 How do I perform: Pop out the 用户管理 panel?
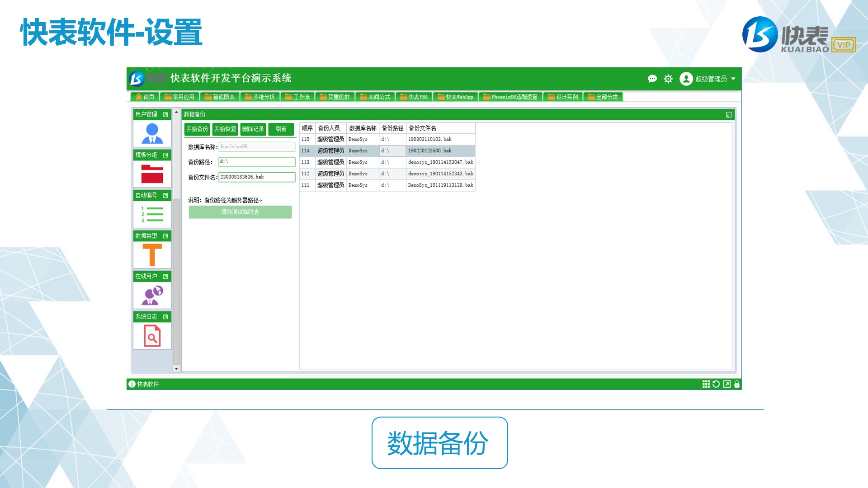coord(165,115)
